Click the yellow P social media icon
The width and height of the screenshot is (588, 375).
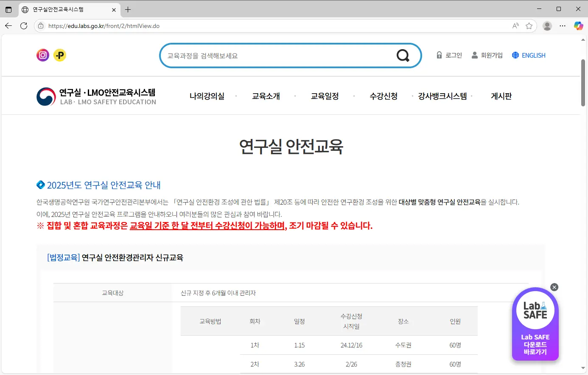tap(60, 55)
